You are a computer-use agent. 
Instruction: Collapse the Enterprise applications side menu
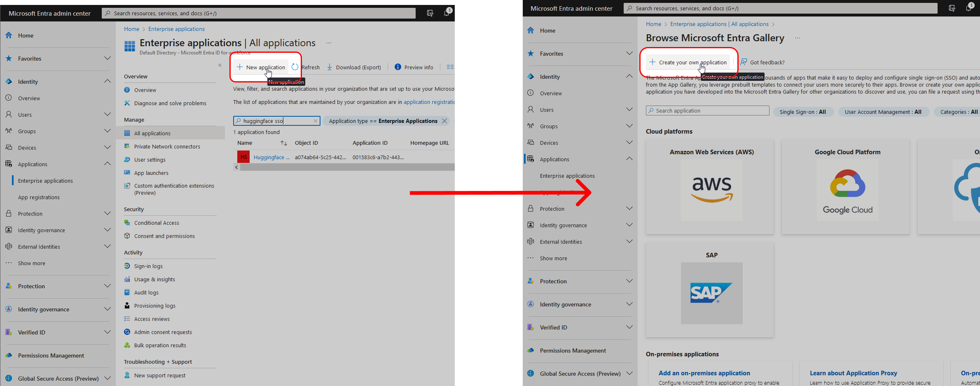coord(220,65)
